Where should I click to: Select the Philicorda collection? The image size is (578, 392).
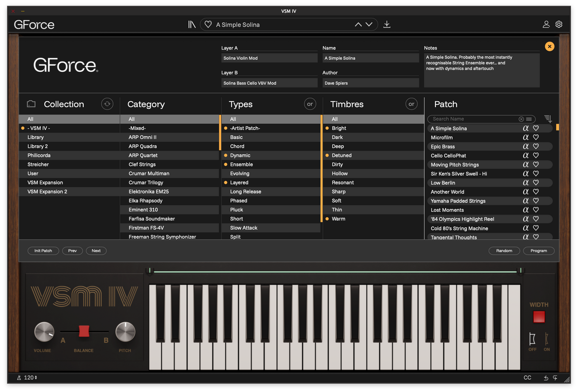pyautogui.click(x=69, y=156)
